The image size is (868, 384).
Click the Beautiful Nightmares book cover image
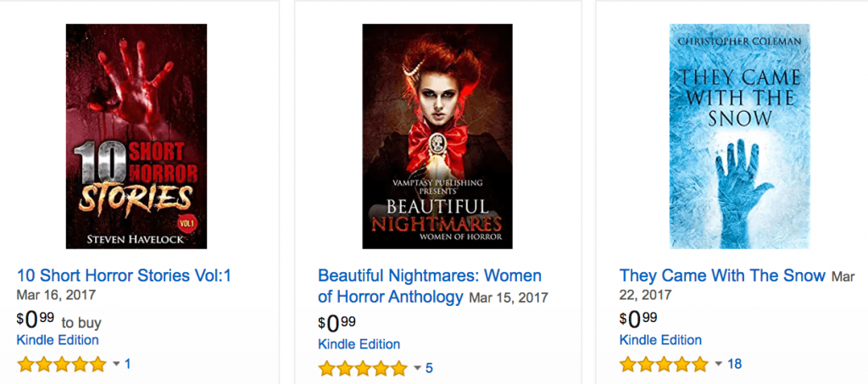pos(432,136)
